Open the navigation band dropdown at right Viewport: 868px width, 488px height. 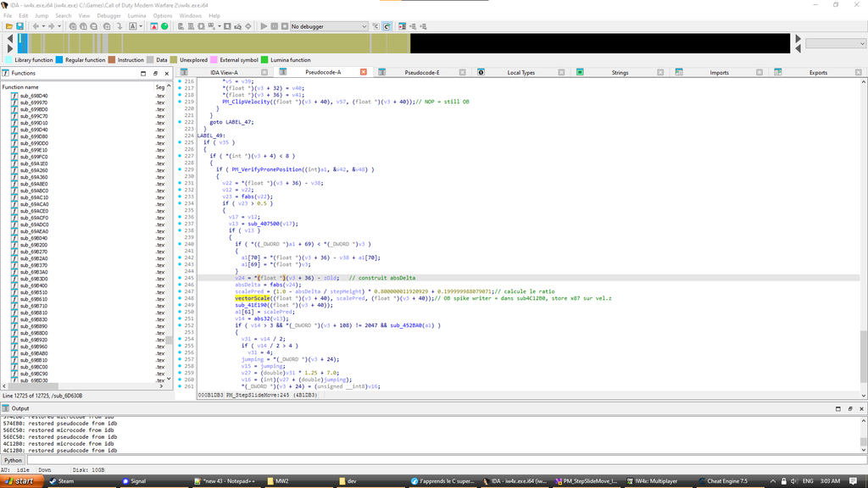(x=835, y=43)
